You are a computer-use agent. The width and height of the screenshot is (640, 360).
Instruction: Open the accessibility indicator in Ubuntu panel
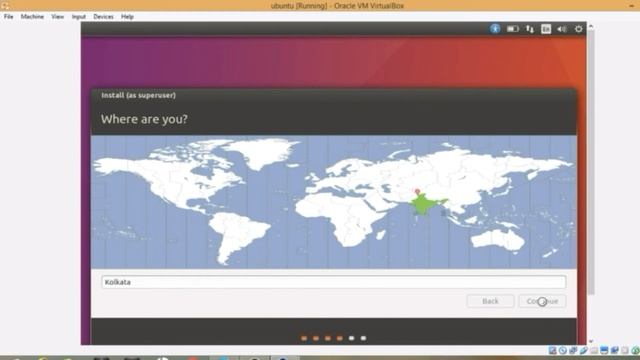[495, 29]
